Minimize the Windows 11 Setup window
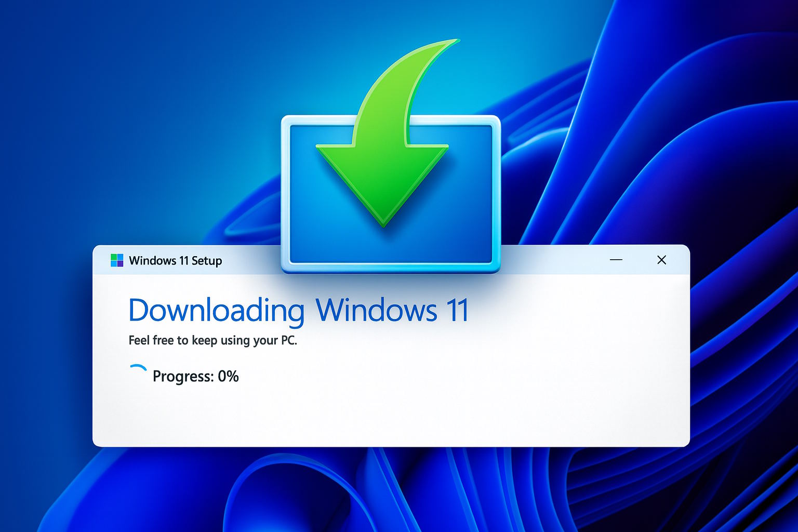Screen dimensions: 798x532 tap(616, 260)
